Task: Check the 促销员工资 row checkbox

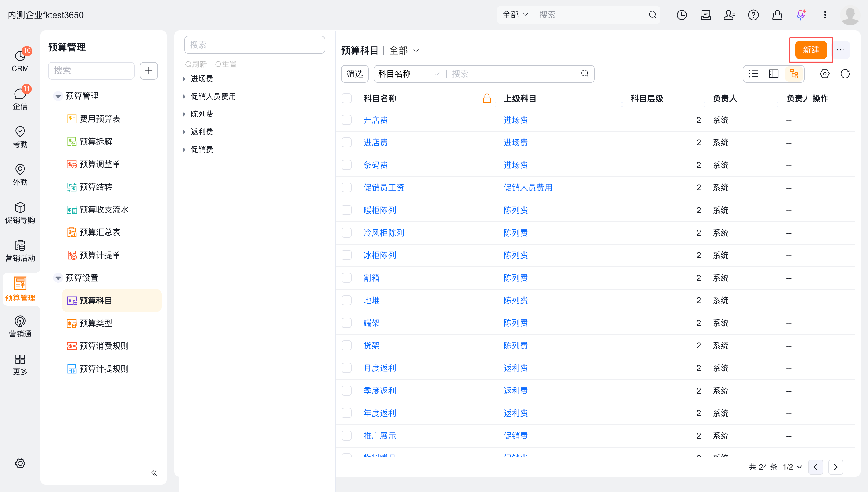Action: click(x=346, y=187)
